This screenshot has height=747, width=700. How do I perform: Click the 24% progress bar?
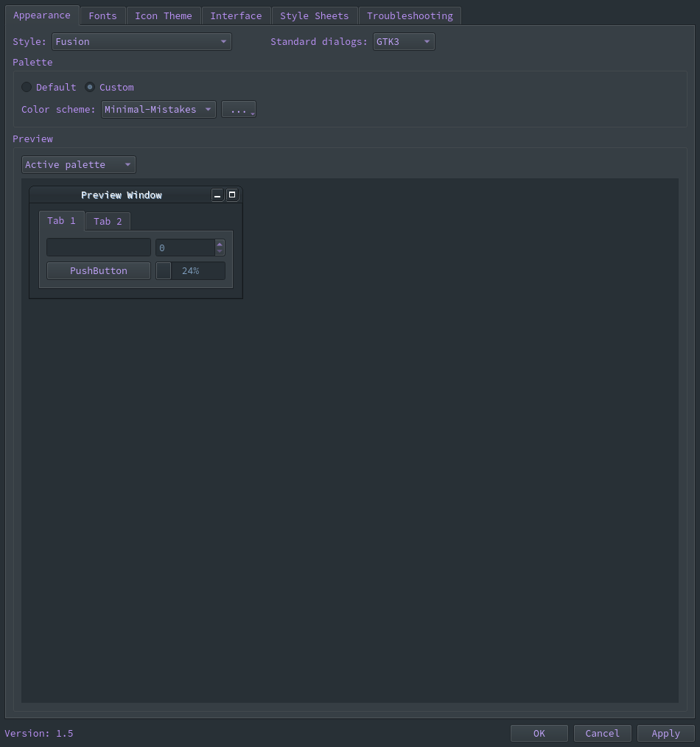pyautogui.click(x=191, y=270)
